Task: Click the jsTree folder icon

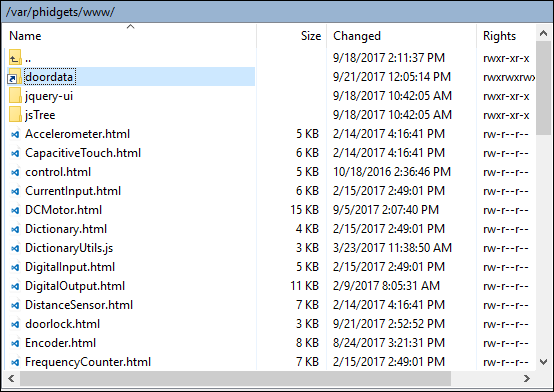Action: tap(15, 115)
